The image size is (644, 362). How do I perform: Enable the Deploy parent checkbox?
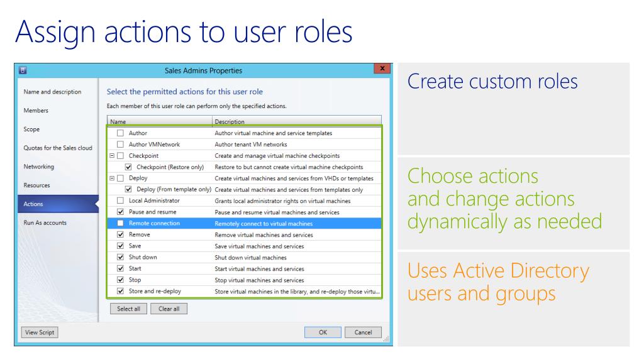(120, 178)
